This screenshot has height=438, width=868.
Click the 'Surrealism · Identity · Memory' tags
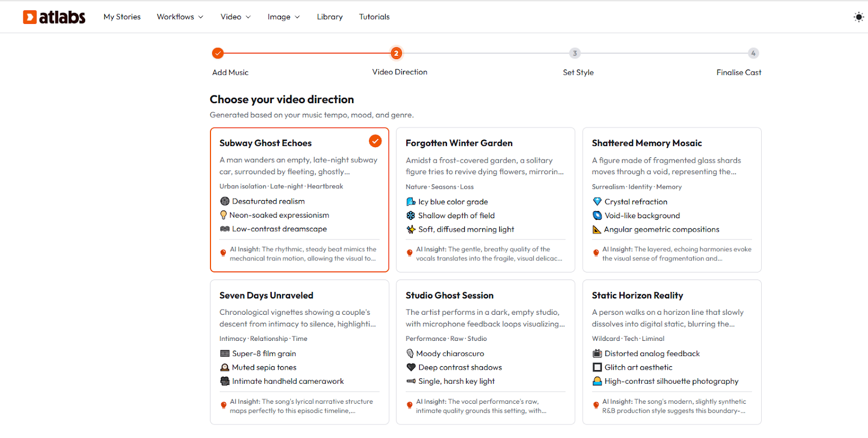(637, 187)
